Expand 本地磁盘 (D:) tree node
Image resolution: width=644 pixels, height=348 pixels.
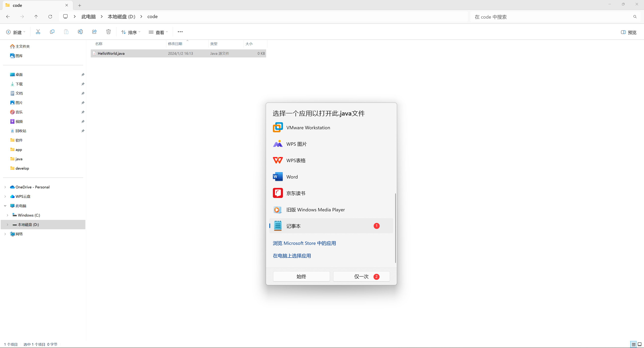tap(8, 224)
